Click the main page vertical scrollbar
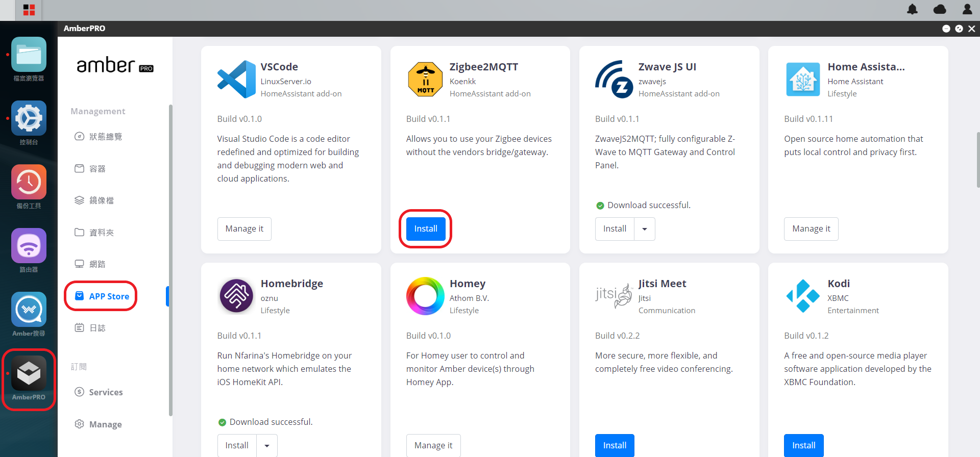 coord(978,160)
